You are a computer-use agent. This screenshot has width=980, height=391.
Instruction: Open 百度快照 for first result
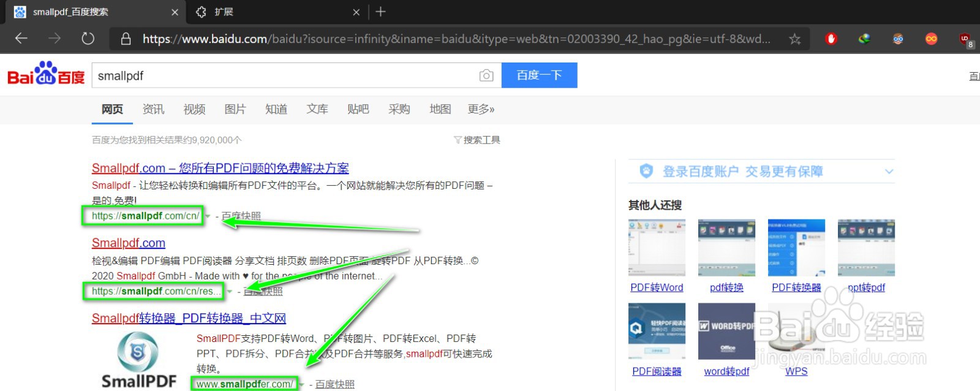[x=241, y=216]
